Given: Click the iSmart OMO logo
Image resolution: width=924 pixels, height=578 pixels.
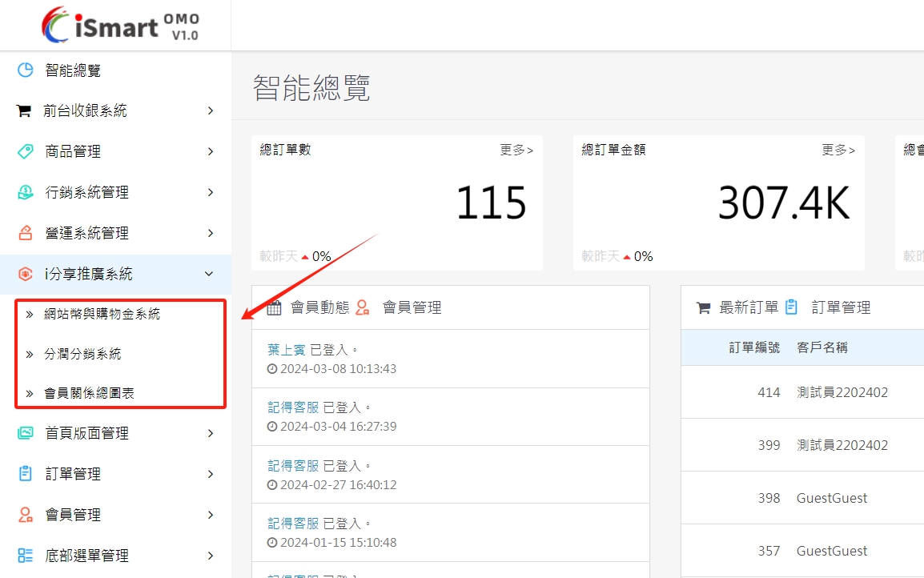Looking at the screenshot, I should pyautogui.click(x=120, y=25).
